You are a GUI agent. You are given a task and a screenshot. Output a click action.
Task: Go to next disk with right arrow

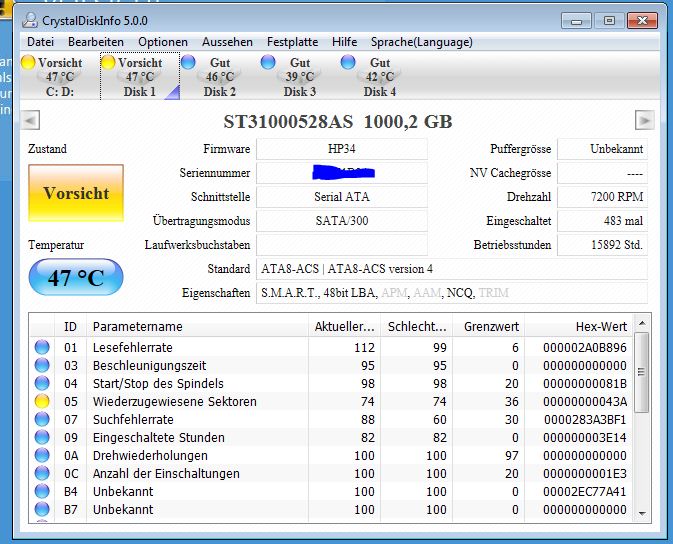[645, 120]
